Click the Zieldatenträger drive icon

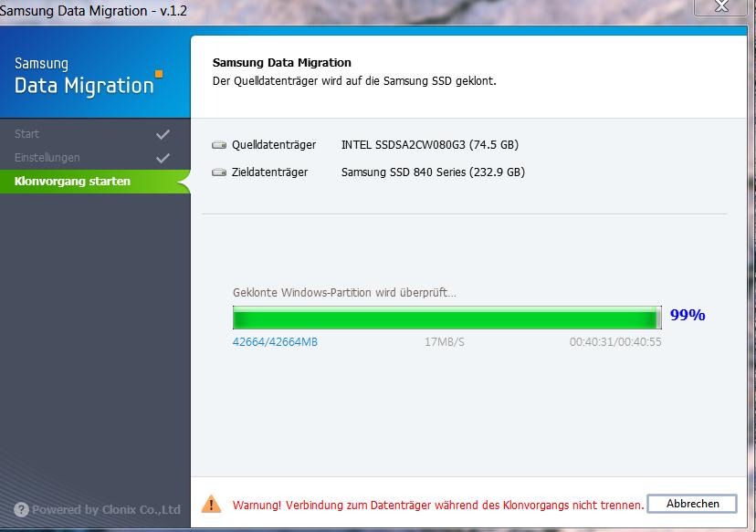219,172
